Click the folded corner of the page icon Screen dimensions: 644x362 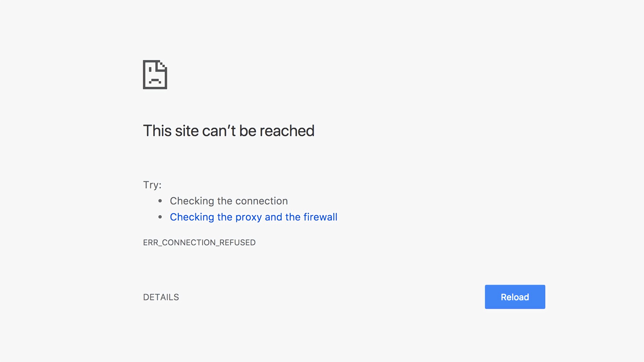(x=162, y=65)
